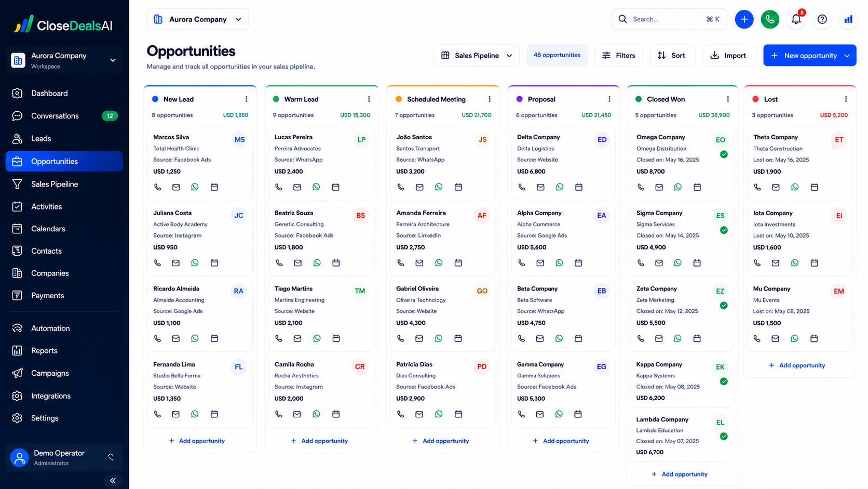This screenshot has height=489, width=868.
Task: Open Warm Lead column options menu
Action: coord(369,99)
